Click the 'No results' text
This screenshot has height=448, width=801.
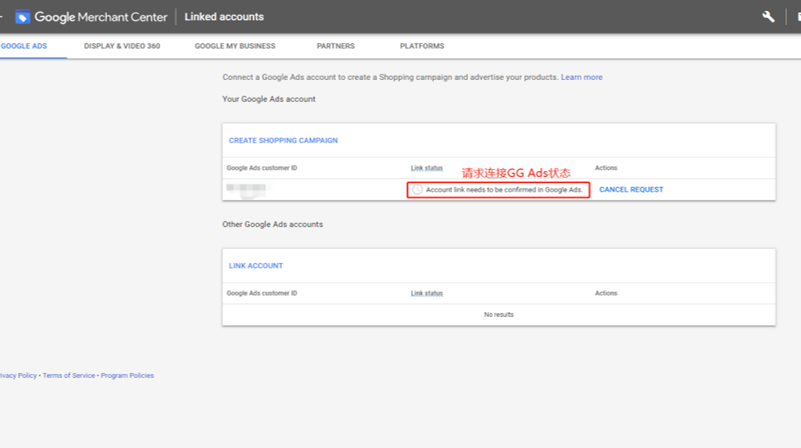click(x=499, y=315)
